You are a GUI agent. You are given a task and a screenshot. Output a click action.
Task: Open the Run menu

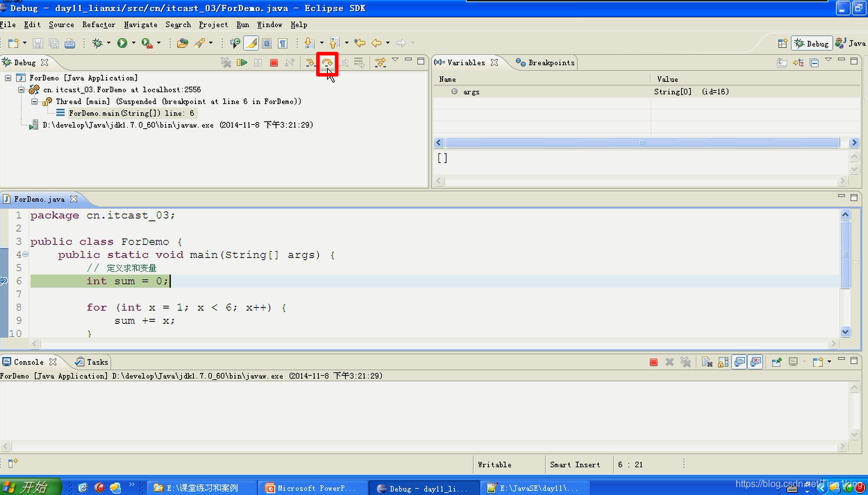243,25
